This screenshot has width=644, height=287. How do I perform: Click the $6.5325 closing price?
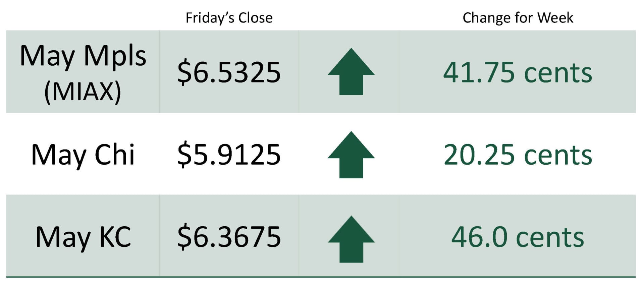pos(229,72)
